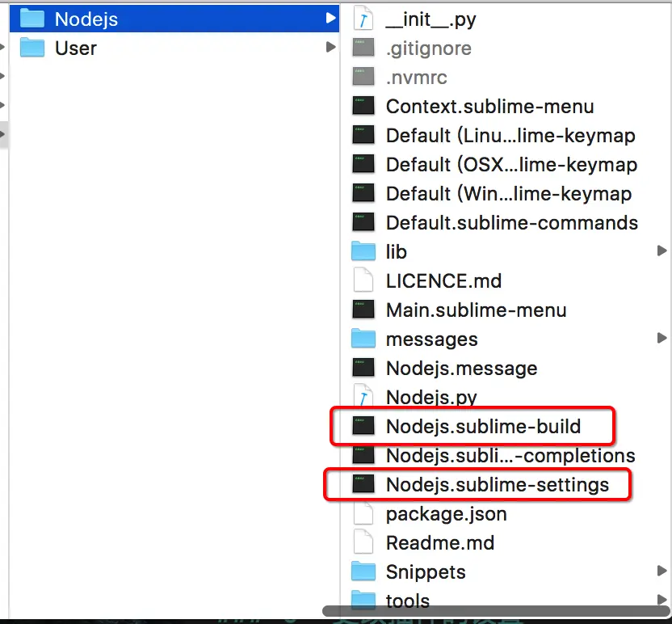Select the .nvmrc file name
The height and width of the screenshot is (624, 672).
point(416,78)
